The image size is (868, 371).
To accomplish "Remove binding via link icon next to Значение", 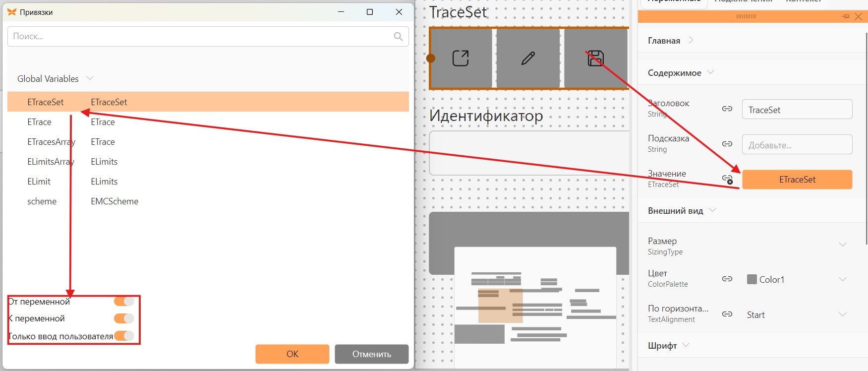I will click(727, 179).
